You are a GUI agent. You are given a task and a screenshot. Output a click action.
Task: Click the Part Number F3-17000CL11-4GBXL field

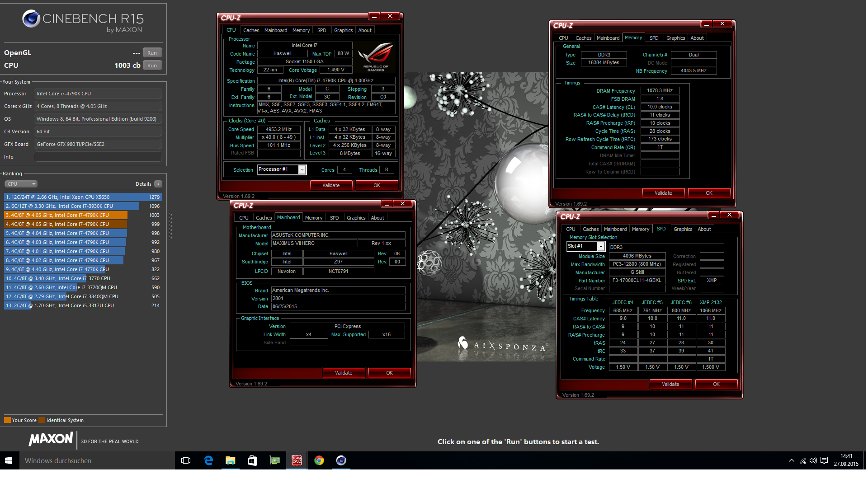[637, 280]
